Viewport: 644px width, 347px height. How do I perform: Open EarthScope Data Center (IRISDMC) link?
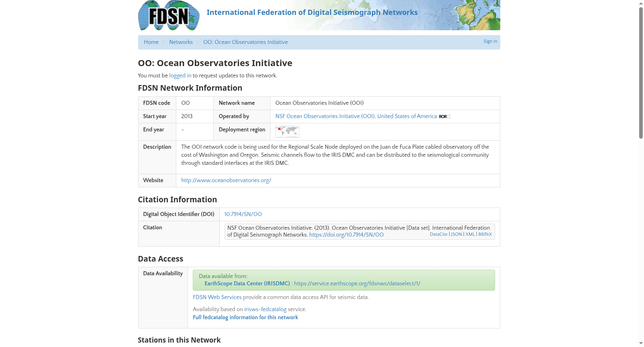pyautogui.click(x=247, y=283)
